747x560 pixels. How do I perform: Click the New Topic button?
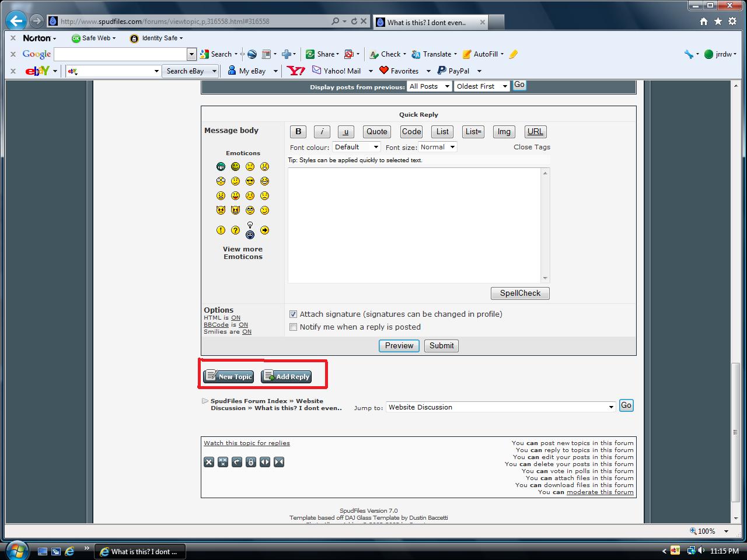point(229,377)
